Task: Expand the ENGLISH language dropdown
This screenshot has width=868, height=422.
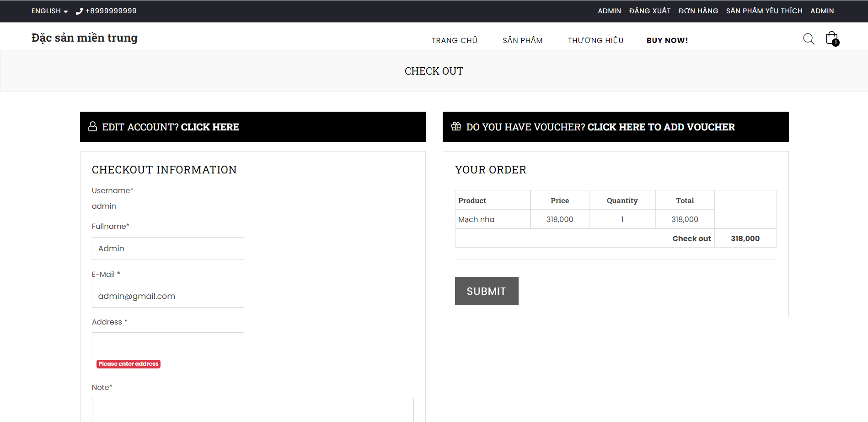Action: pyautogui.click(x=49, y=11)
